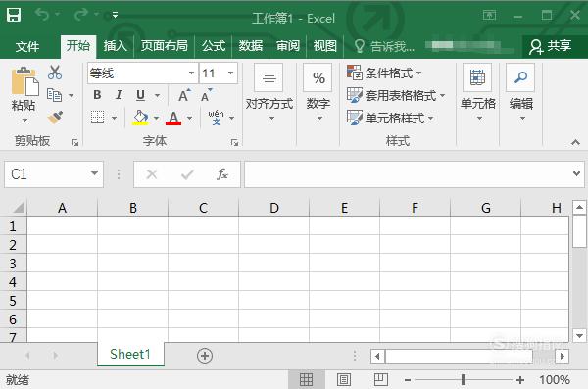
Task: Copy selection with the copy icon
Action: coord(54,95)
